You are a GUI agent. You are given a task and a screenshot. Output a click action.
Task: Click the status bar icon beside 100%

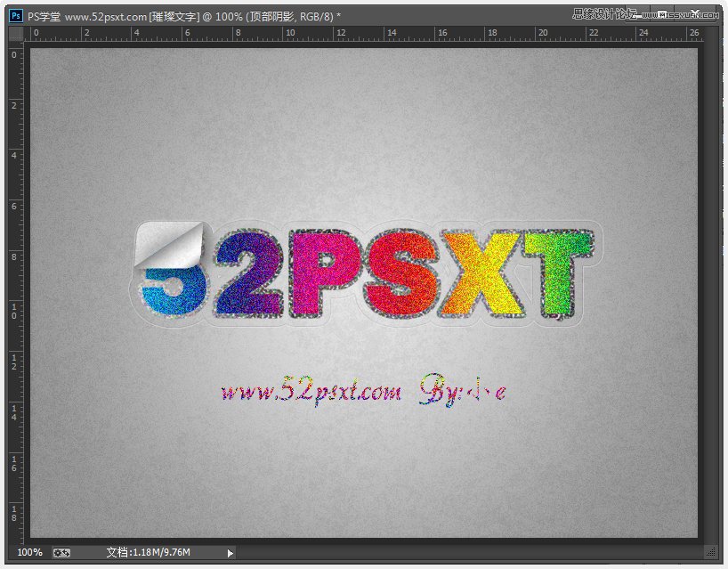click(61, 552)
